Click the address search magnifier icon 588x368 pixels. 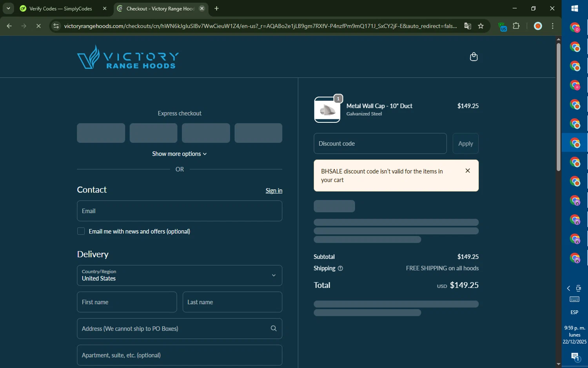[x=274, y=328]
